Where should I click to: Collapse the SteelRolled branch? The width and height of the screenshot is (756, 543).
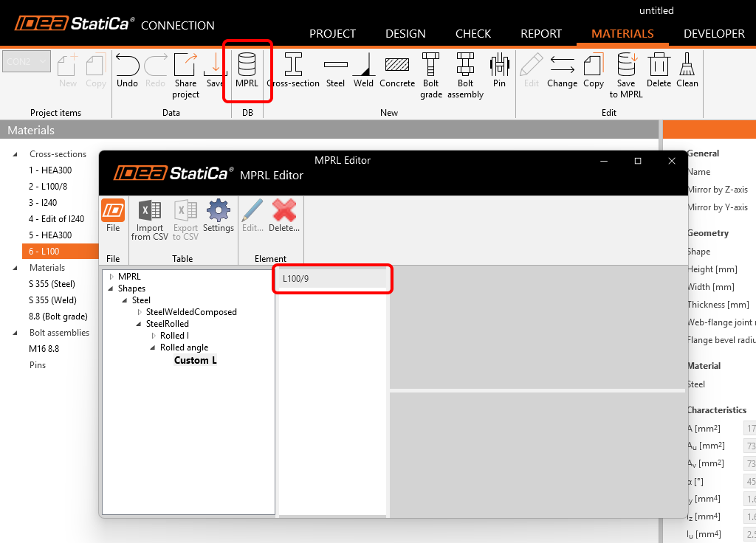click(x=137, y=324)
